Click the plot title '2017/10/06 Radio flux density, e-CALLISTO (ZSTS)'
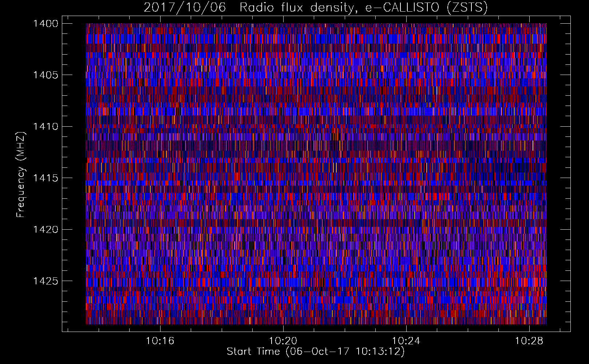The height and width of the screenshot is (364, 589). [x=316, y=7]
